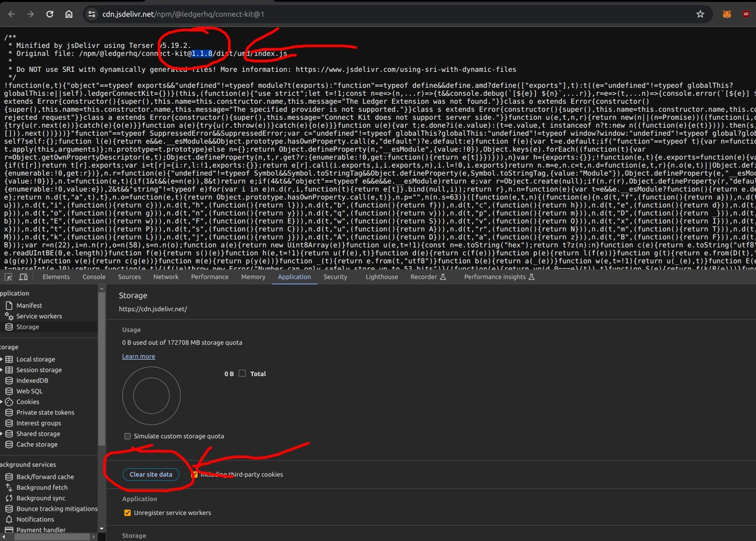This screenshot has width=756, height=541.
Task: Click the Cache storage database icon
Action: [9, 445]
